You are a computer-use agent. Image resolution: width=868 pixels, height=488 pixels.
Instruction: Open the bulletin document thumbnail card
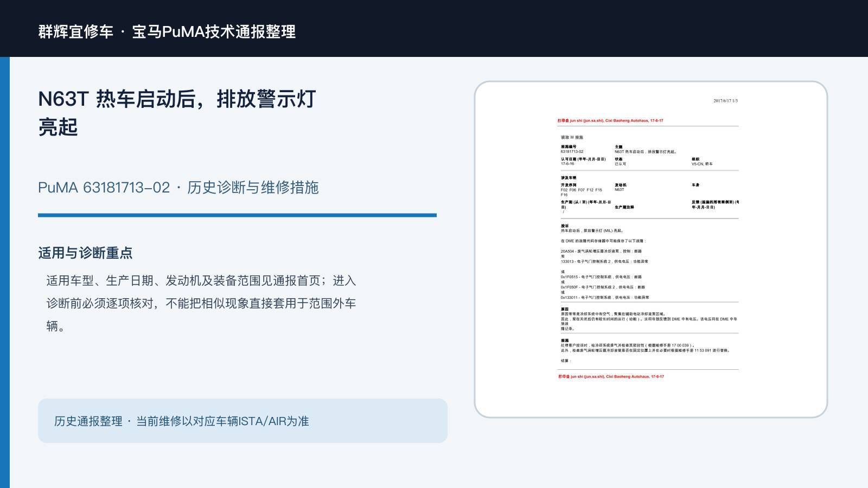click(651, 249)
